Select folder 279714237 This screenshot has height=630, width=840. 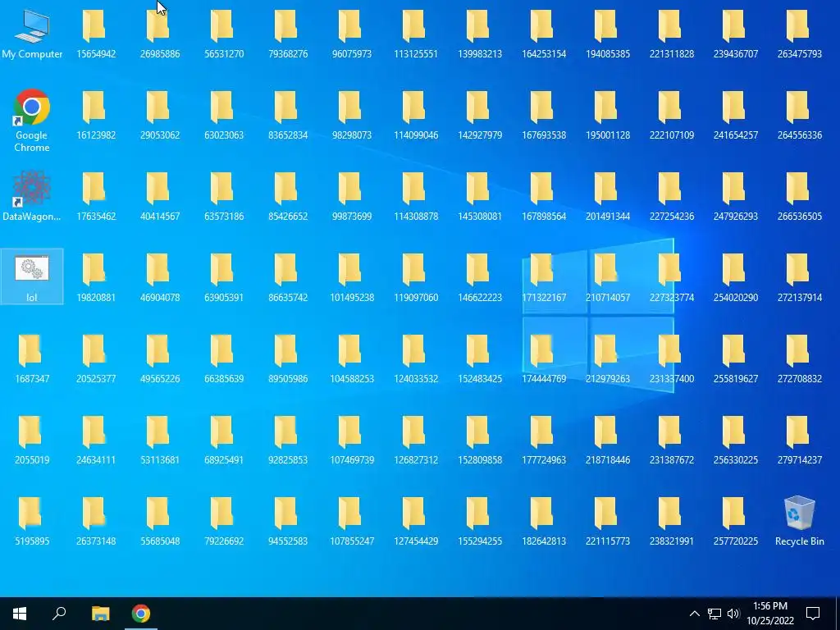click(x=800, y=440)
